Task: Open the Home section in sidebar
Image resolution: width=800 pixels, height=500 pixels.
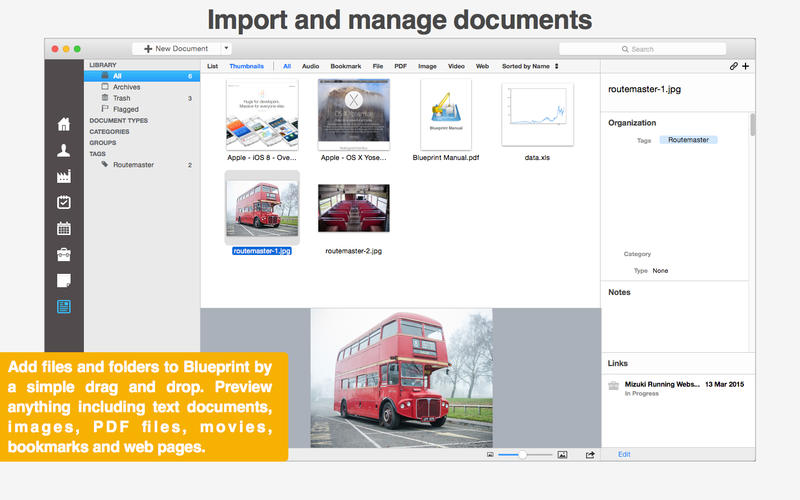Action: tap(64, 124)
